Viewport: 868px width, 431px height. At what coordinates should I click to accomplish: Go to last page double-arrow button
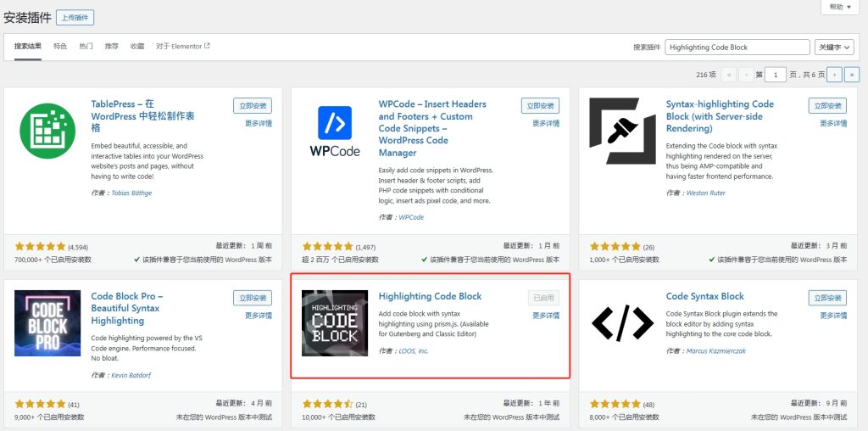(x=852, y=74)
